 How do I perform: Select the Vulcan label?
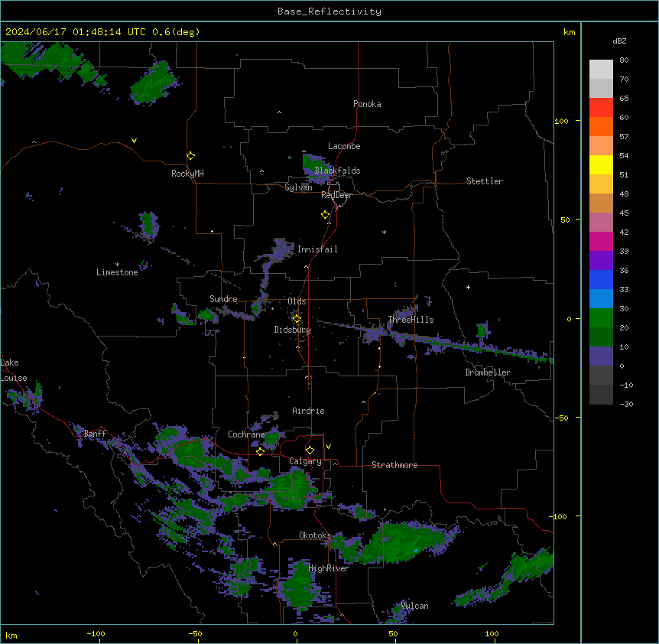pos(415,606)
